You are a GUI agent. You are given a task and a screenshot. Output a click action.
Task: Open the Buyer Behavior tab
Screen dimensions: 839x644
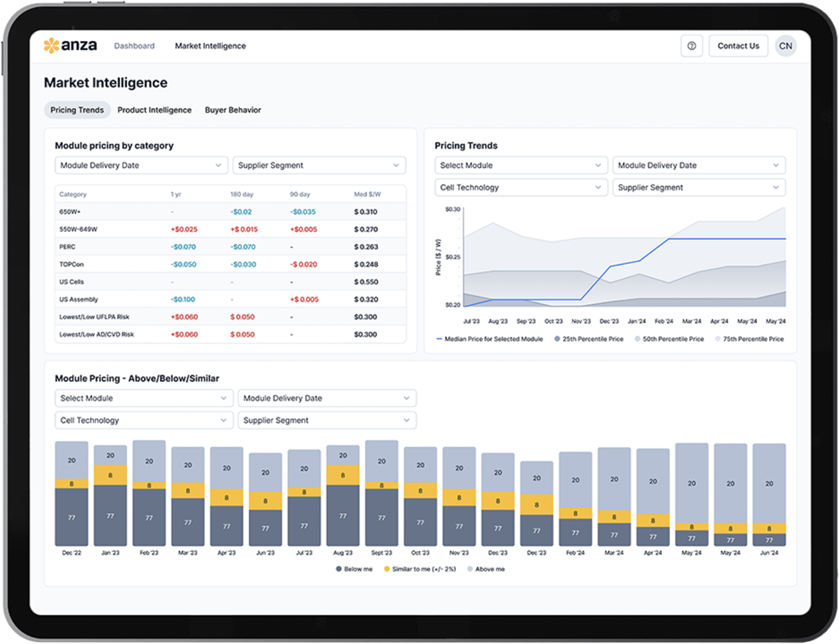click(x=233, y=110)
